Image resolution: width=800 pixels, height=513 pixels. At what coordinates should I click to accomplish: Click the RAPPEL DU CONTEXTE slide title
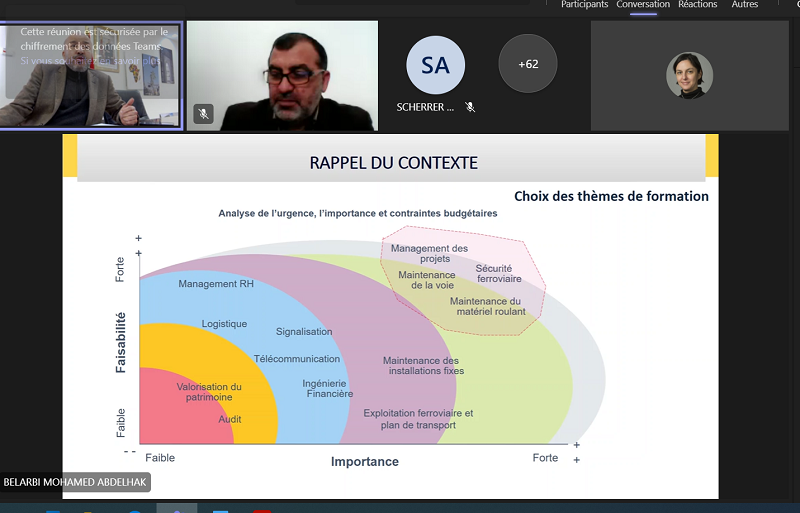(x=393, y=162)
